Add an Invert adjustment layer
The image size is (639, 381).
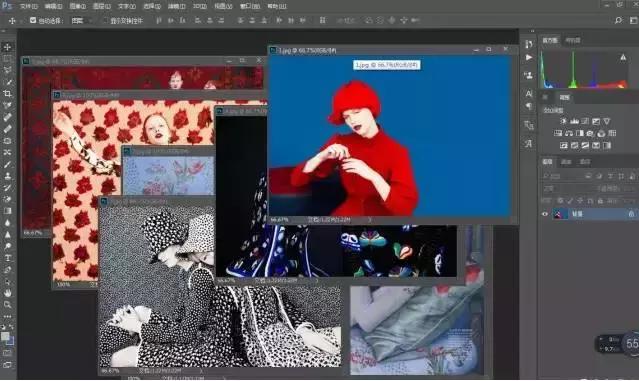[564, 145]
